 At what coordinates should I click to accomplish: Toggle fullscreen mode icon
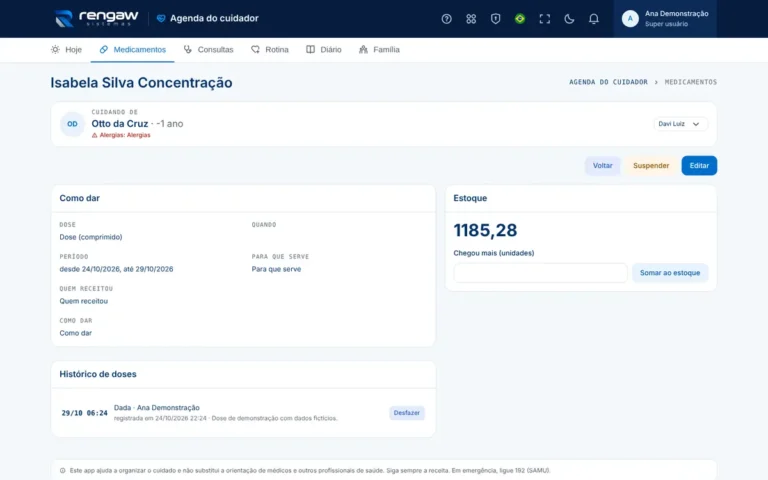544,19
